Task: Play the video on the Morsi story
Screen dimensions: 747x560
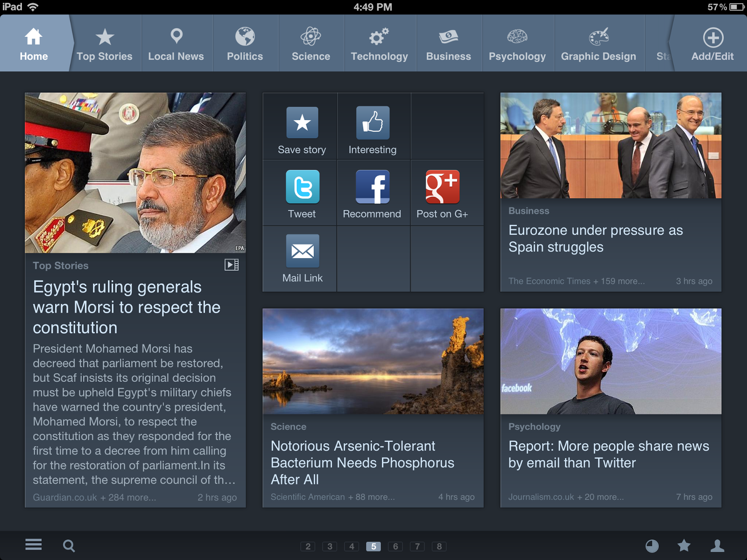Action: click(233, 265)
